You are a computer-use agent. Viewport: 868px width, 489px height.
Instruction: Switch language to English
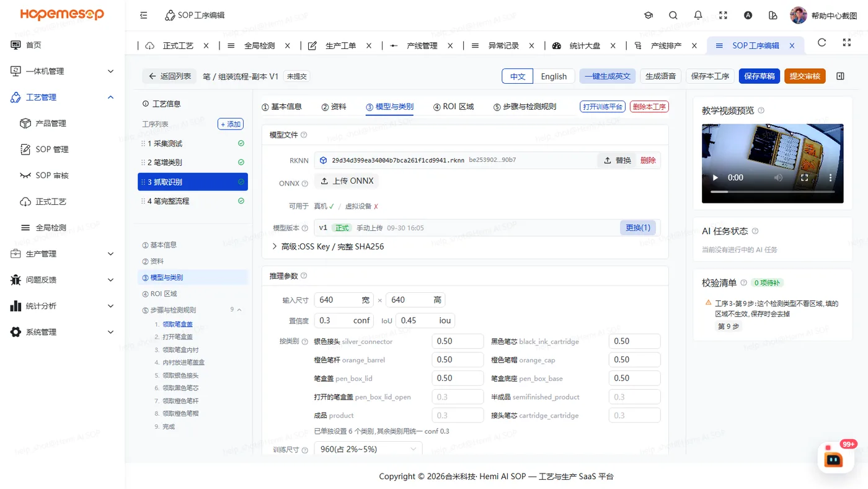[554, 76]
